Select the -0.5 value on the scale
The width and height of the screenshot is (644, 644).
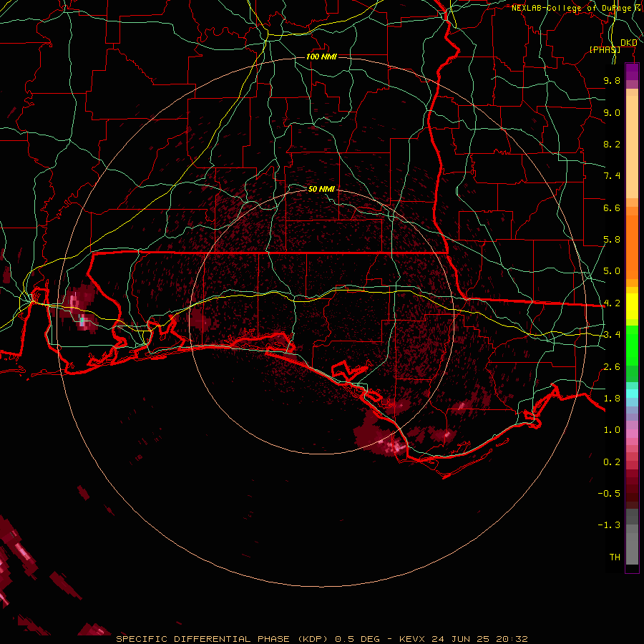point(609,494)
